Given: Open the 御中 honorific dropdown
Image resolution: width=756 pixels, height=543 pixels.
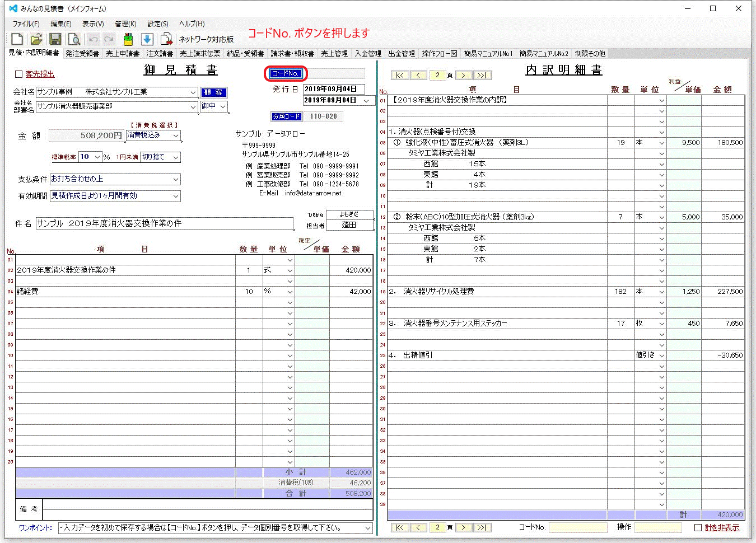Looking at the screenshot, I should 222,106.
